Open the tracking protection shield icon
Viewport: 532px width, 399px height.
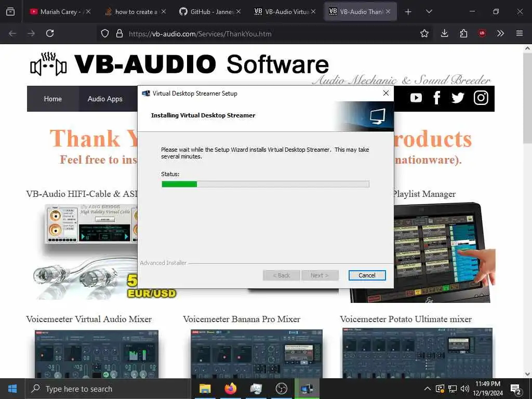[x=105, y=34]
